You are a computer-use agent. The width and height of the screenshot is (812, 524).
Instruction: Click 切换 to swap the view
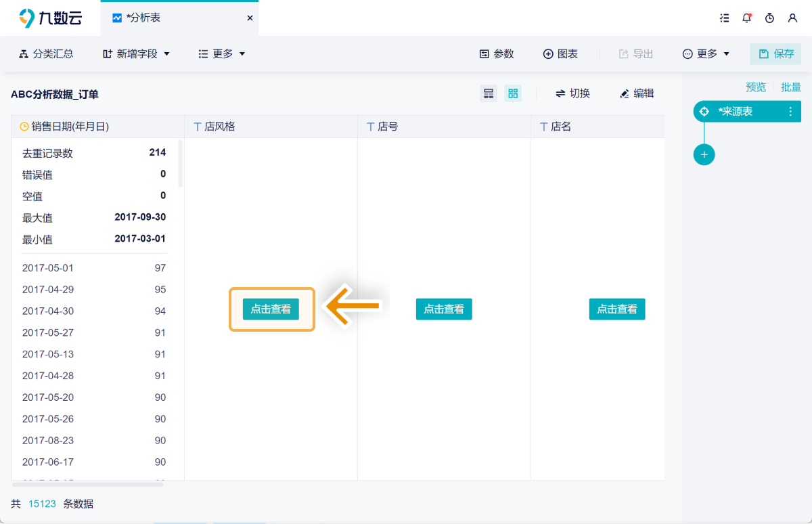click(572, 93)
